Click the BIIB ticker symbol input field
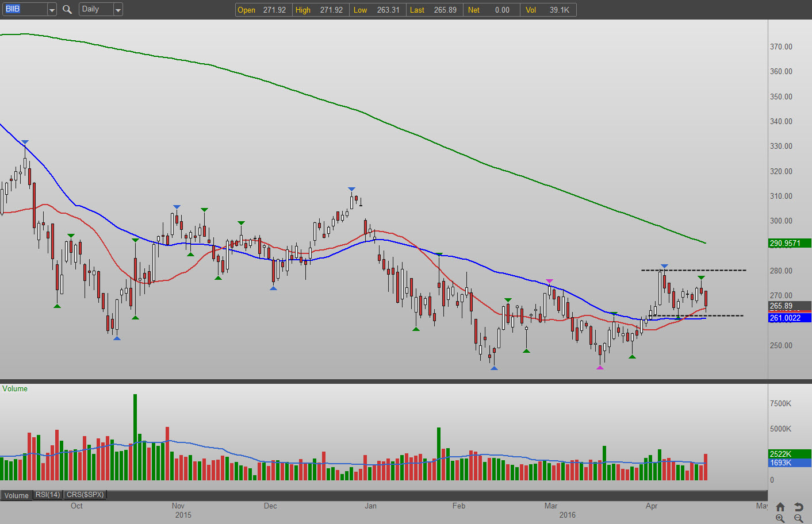 click(x=24, y=10)
